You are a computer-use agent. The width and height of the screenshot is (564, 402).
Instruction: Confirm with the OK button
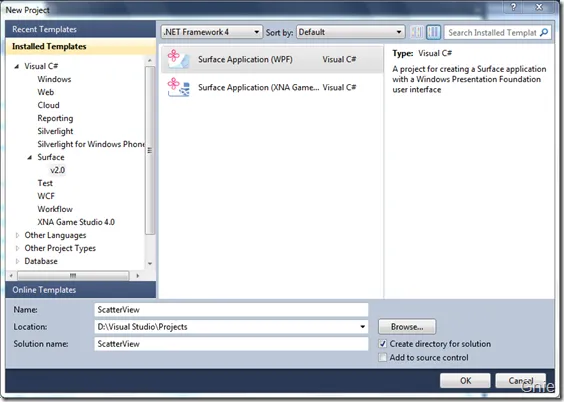click(465, 380)
